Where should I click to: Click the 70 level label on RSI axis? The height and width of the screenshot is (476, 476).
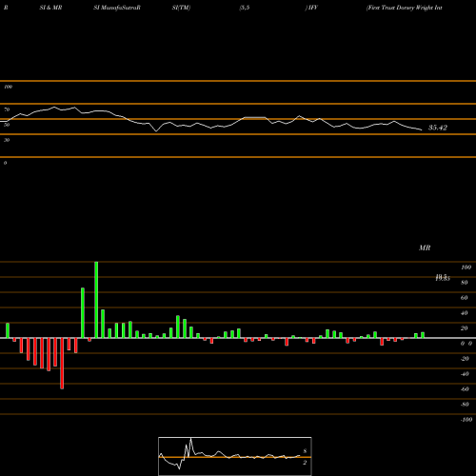pos(7,109)
